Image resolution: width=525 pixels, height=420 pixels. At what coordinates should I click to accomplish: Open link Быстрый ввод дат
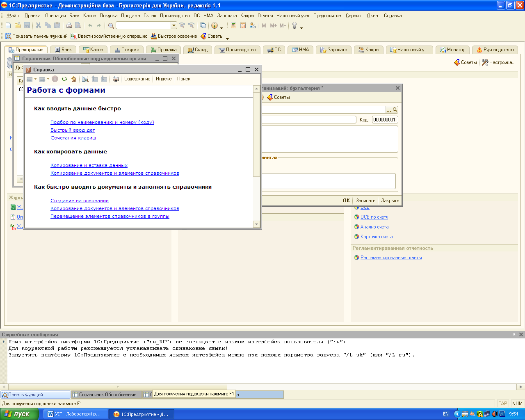73,130
